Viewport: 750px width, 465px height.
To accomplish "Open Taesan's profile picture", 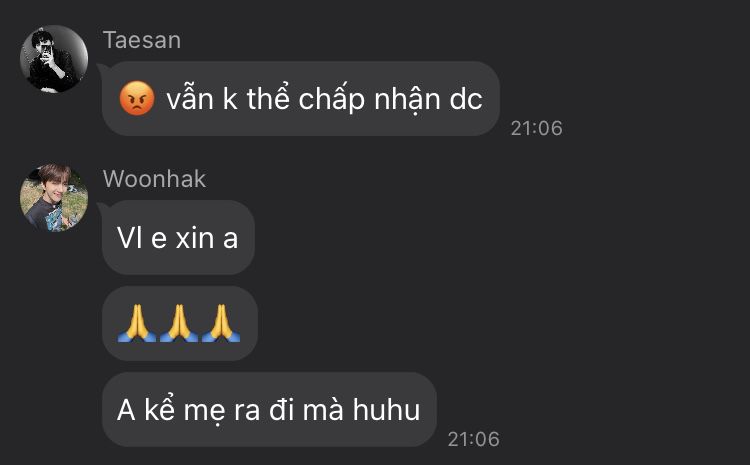I will click(54, 58).
